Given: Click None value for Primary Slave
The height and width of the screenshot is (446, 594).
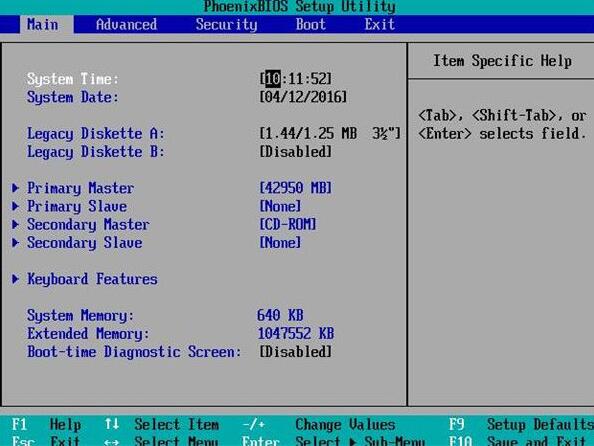Looking at the screenshot, I should pos(280,206).
